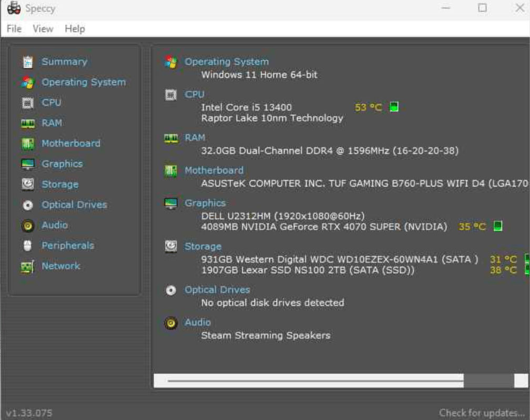Click the Motherboard heading link in summary
Screen dimensions: 530x420
pos(214,170)
